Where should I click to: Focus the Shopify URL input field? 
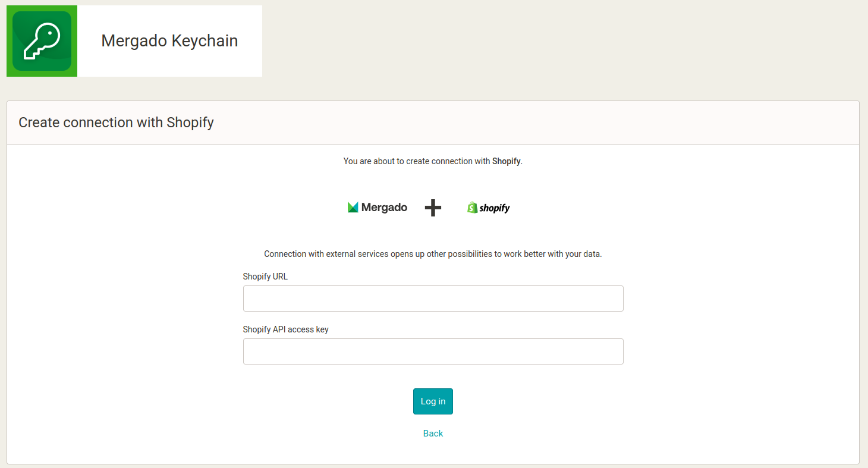(433, 299)
